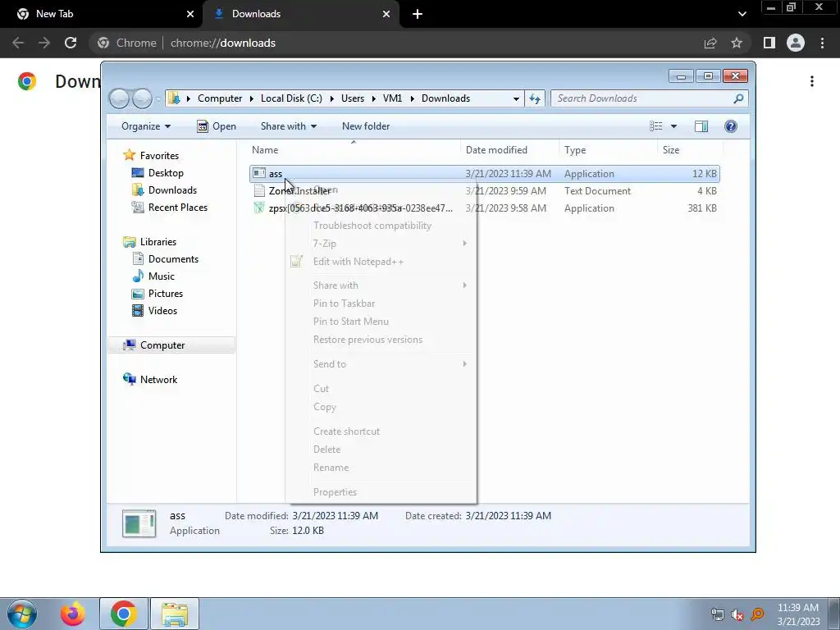Navigate to VM1 breadcrumb
Viewport: 840px width, 630px height.
392,98
